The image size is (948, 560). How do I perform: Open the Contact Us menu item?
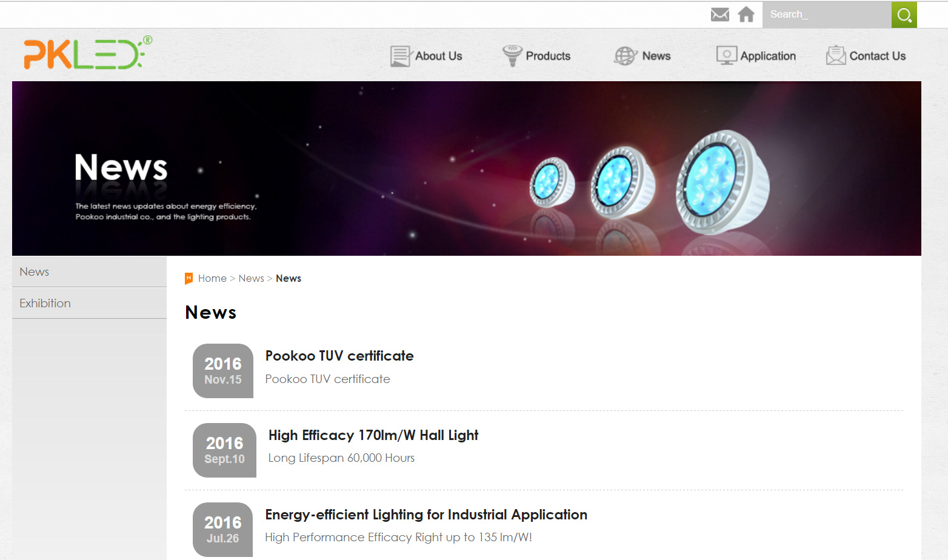click(x=877, y=56)
